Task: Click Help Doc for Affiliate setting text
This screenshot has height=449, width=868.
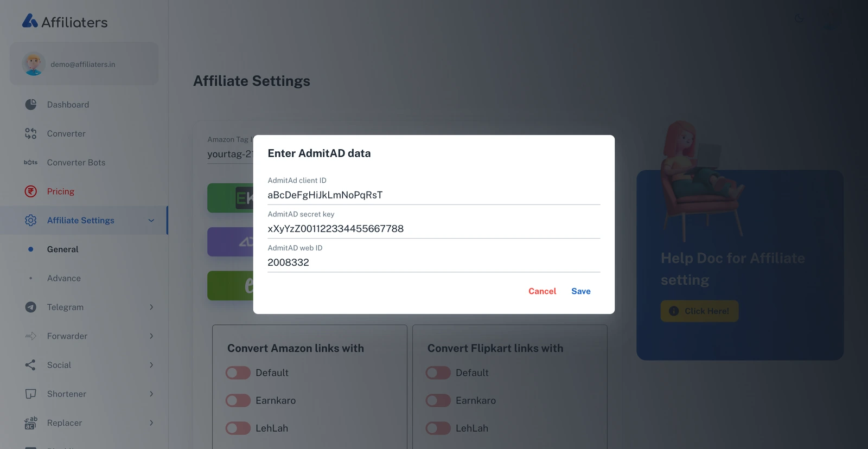Action: pyautogui.click(x=732, y=269)
